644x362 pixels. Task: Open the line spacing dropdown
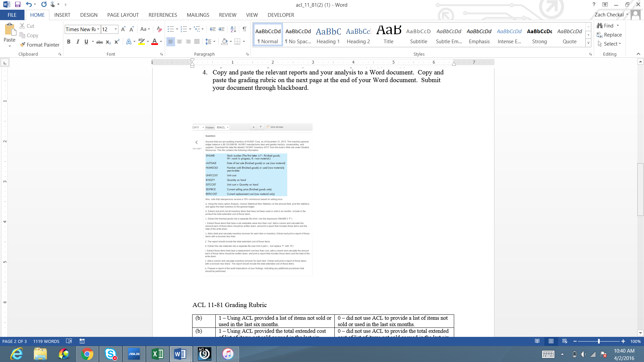pyautogui.click(x=214, y=42)
